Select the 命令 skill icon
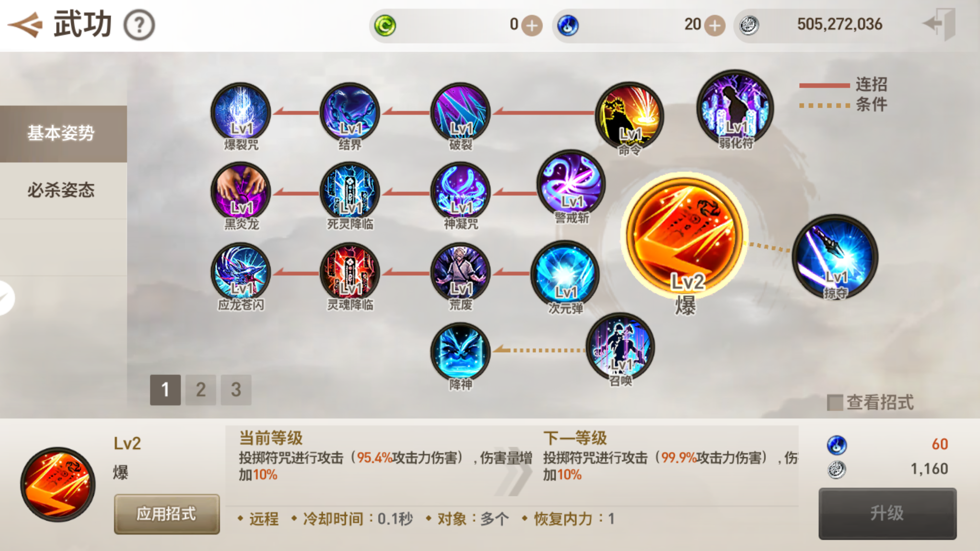Screen dimensions: 980x551 pos(630,116)
